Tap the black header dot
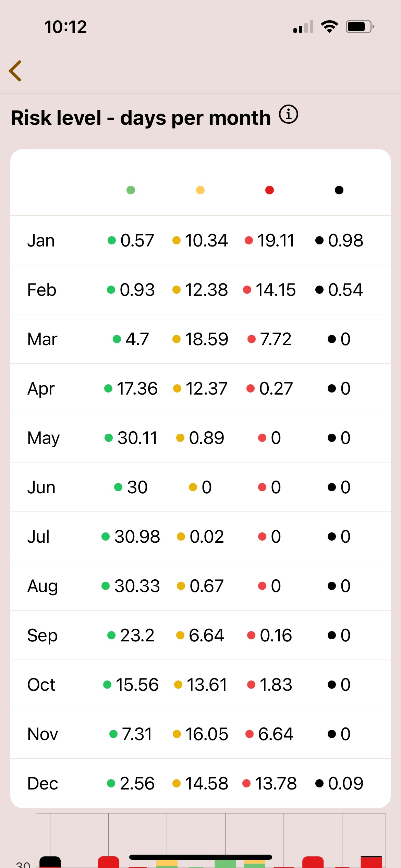The width and height of the screenshot is (401, 868). click(x=339, y=190)
